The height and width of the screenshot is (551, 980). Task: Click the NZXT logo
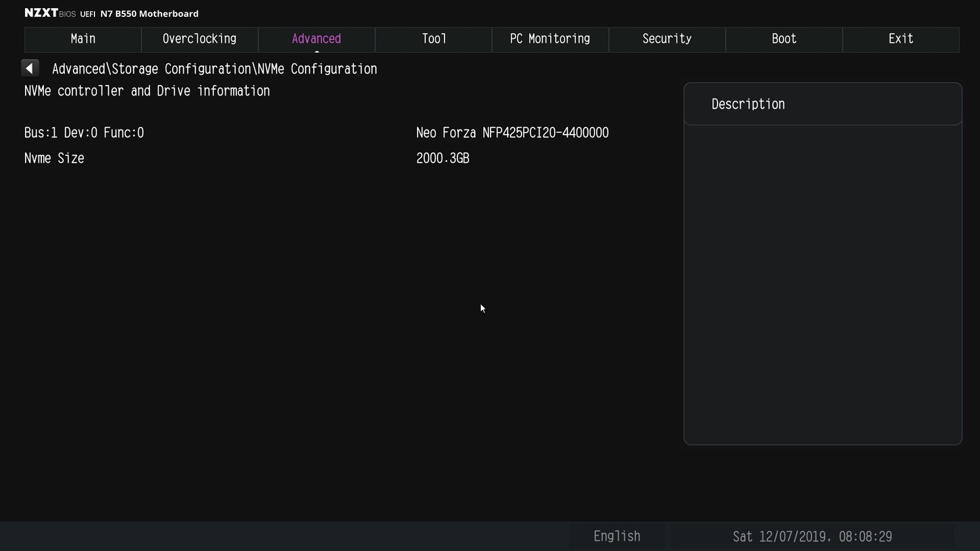(x=41, y=13)
